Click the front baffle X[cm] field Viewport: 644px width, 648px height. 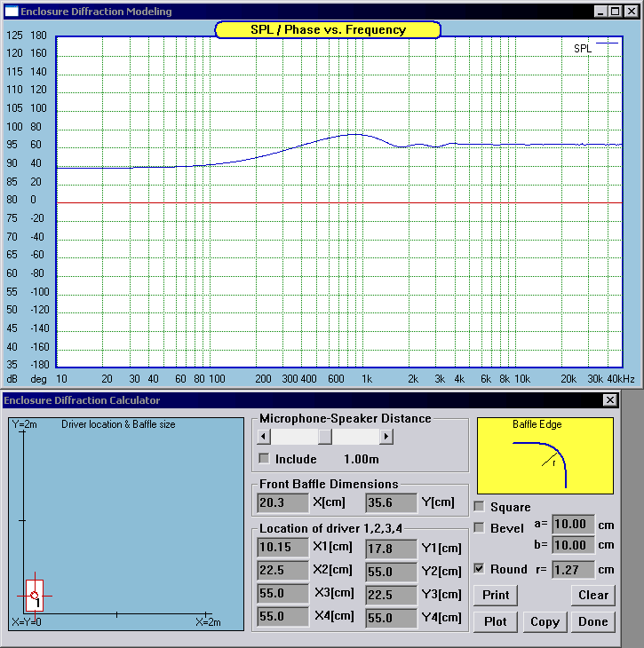282,503
